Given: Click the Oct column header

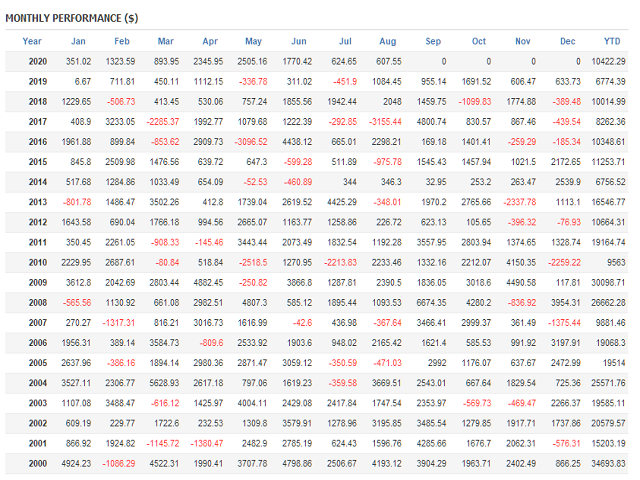Looking at the screenshot, I should 479,41.
